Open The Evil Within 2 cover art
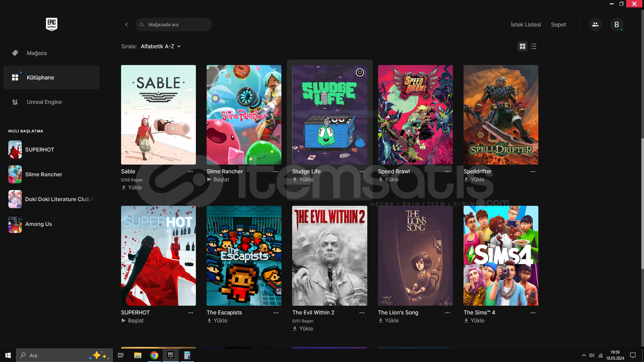 (330, 256)
